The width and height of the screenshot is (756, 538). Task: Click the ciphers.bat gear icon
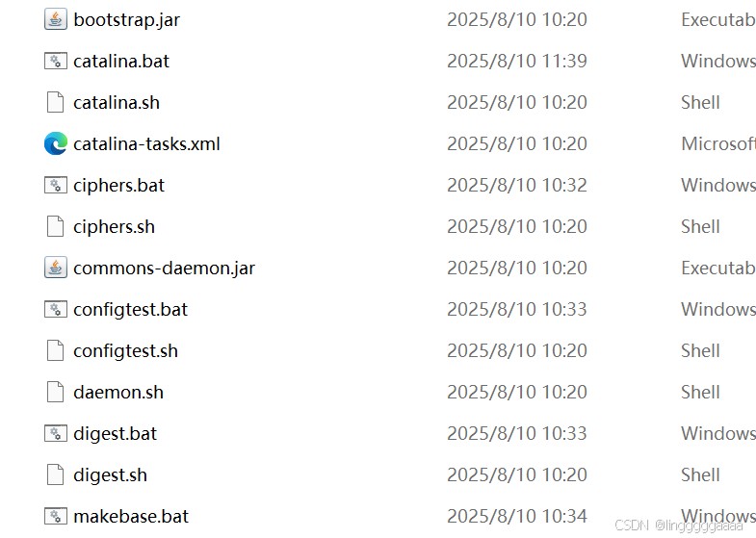click(x=56, y=186)
